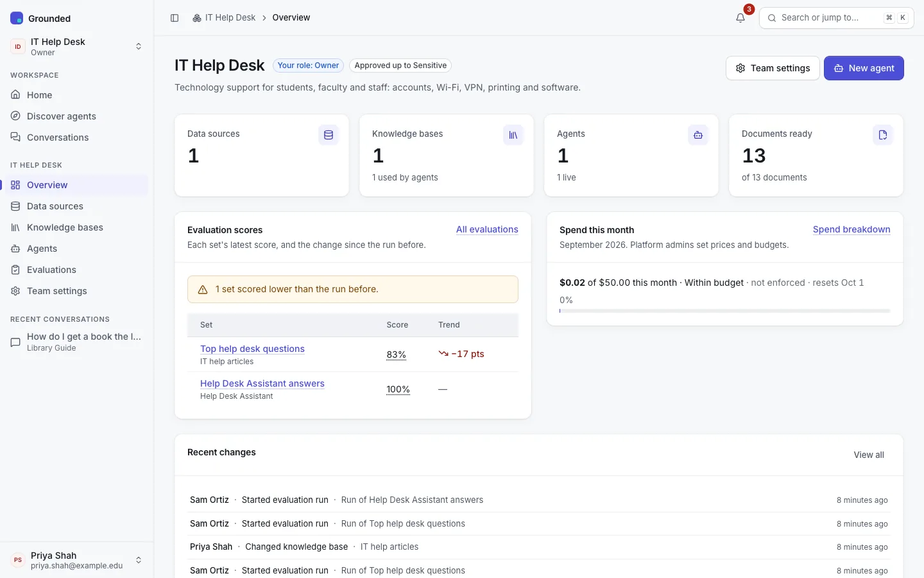924x578 pixels.
Task: Open Evaluations in sidebar
Action: tap(76, 269)
